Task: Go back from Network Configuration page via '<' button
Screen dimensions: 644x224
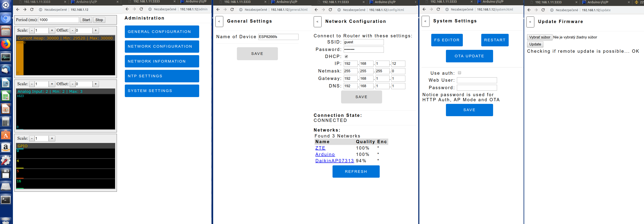Action: [x=317, y=22]
